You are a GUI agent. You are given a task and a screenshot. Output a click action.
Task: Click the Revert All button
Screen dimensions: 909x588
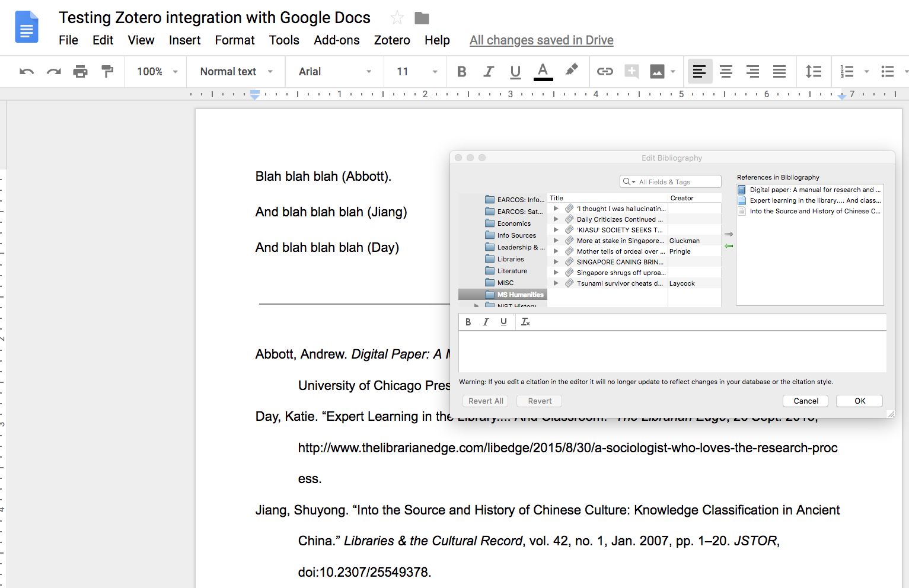pos(486,401)
